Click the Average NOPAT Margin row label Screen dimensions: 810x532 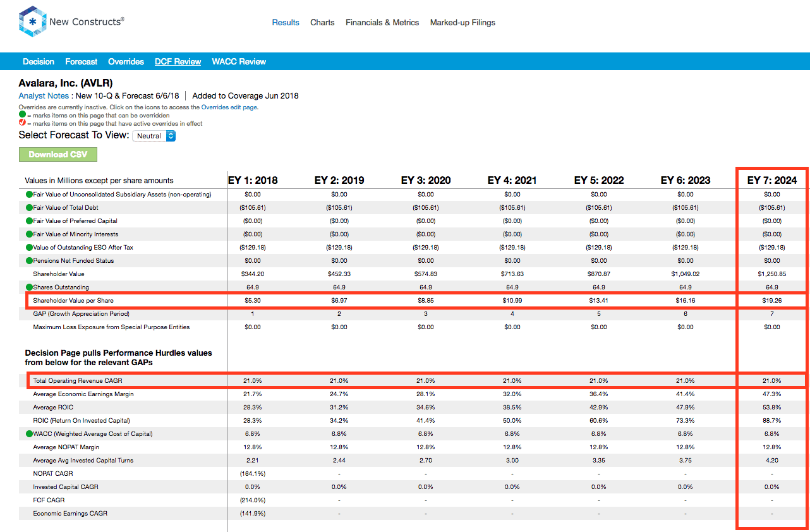coord(66,447)
